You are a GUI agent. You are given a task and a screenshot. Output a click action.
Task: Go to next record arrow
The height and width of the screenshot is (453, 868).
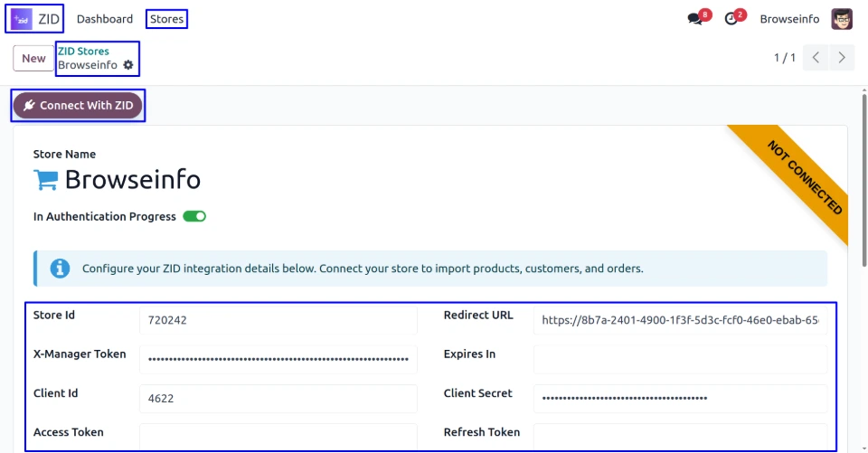[842, 58]
